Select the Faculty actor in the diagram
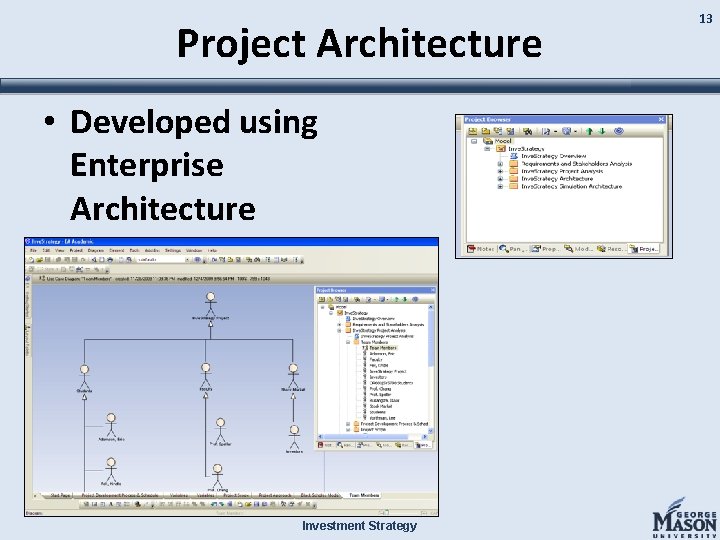The height and width of the screenshot is (540, 720). pyautogui.click(x=206, y=377)
